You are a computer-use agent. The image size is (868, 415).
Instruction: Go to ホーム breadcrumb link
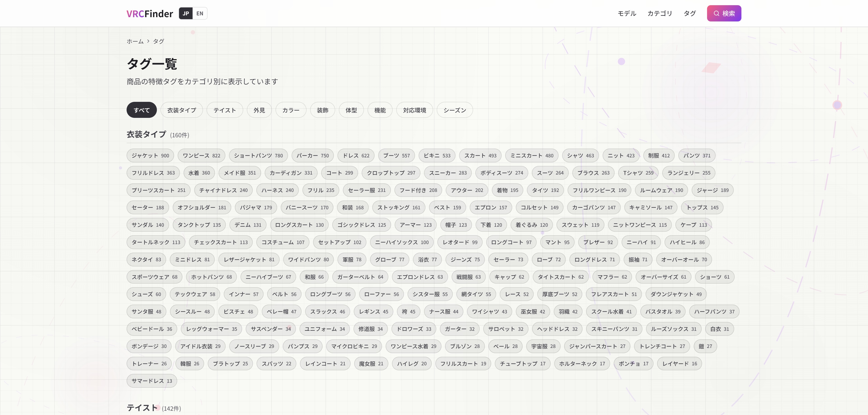pyautogui.click(x=135, y=41)
